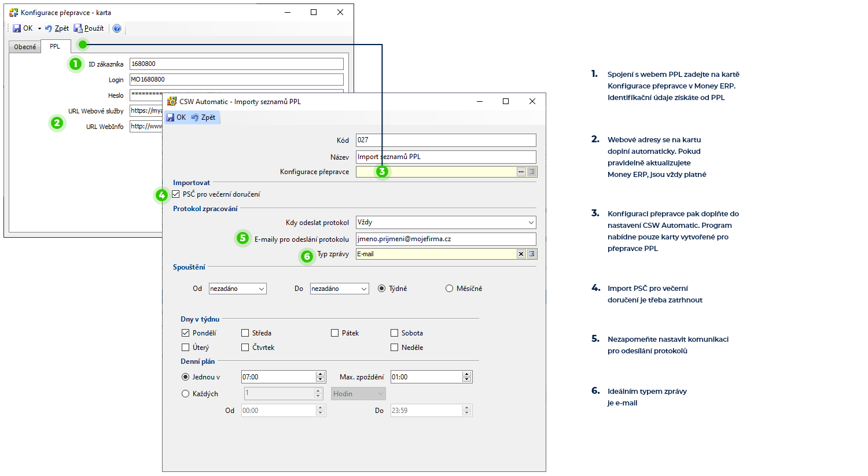Toggle PSČ pro večerní doručení checkbox
Viewport: 868px width, 476px height.
coord(176,194)
